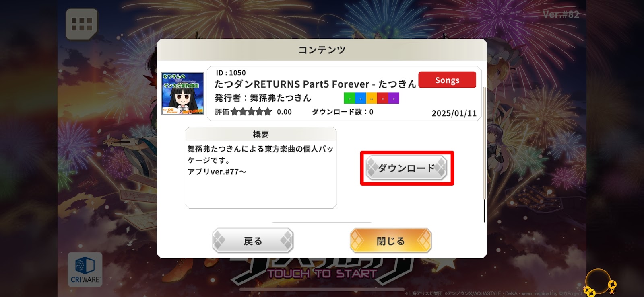
Task: Click the 戻る button
Action: 253,241
